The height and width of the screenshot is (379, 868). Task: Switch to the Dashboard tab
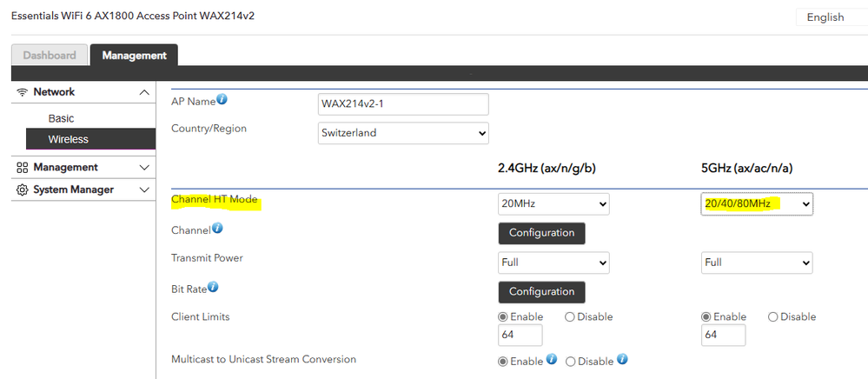tap(50, 56)
